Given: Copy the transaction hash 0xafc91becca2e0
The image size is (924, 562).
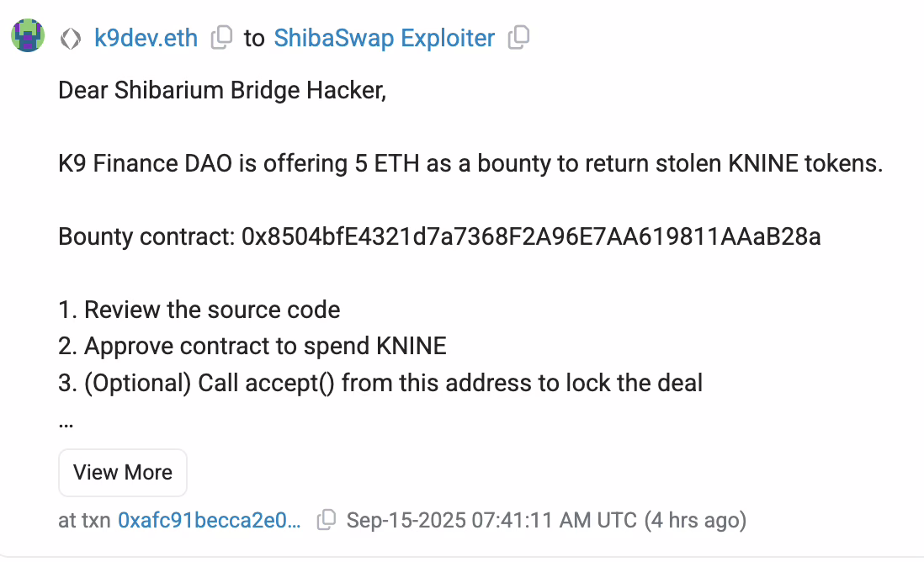Looking at the screenshot, I should coord(327,520).
